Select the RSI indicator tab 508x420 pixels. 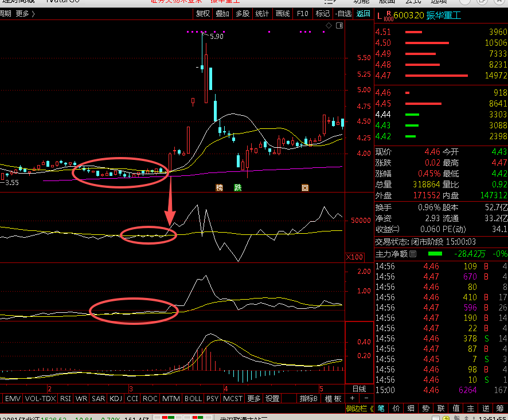pos(65,398)
